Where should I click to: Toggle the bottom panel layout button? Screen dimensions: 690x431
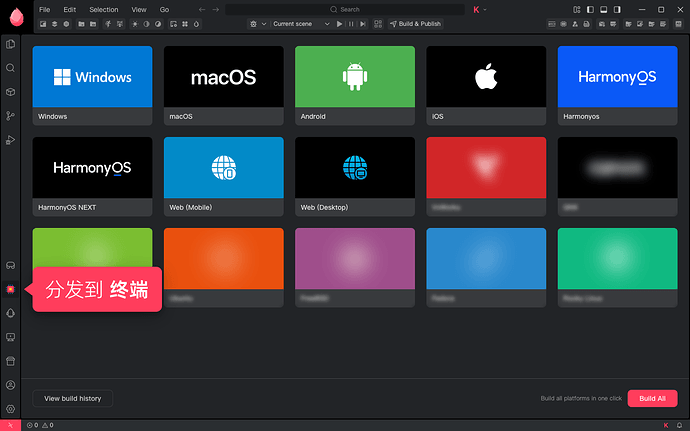tap(604, 10)
